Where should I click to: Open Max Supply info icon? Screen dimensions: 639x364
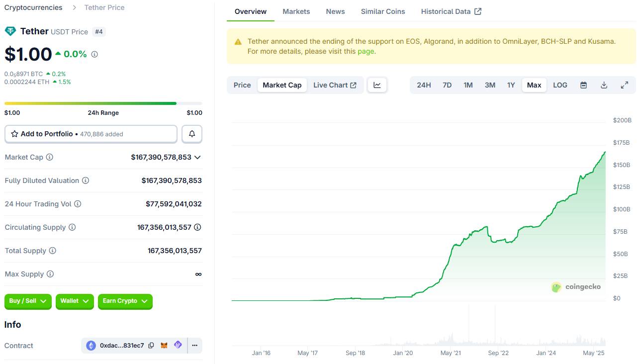click(x=50, y=274)
